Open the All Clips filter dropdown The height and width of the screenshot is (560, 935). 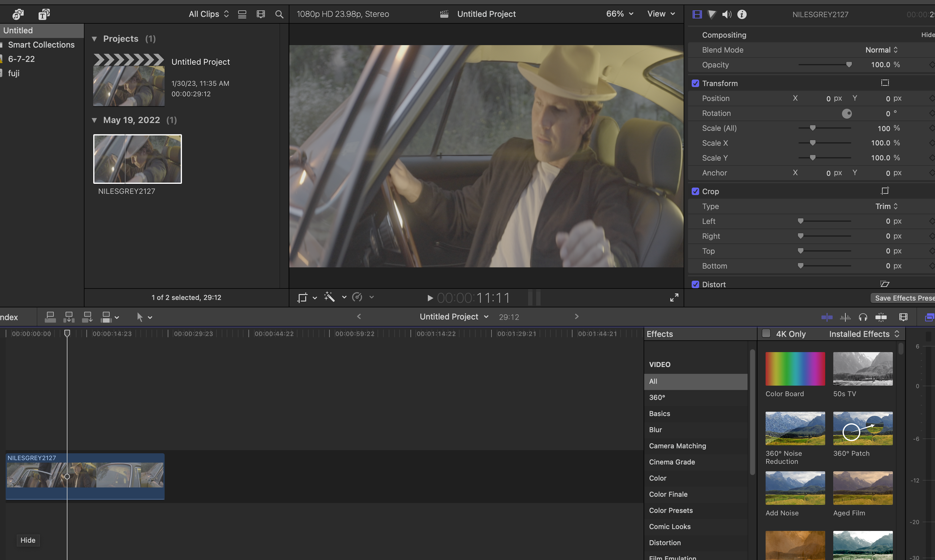(x=209, y=14)
